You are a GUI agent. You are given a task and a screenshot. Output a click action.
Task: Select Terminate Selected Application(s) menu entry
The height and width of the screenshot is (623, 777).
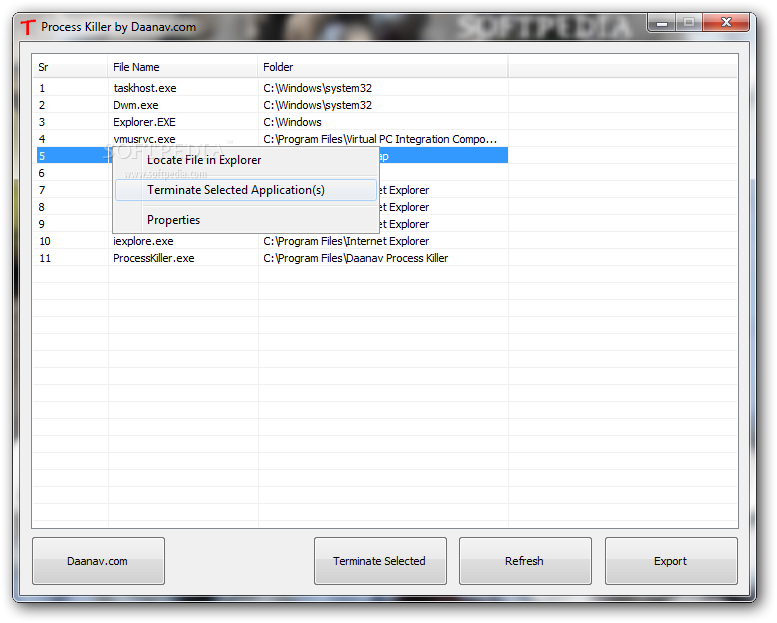point(246,190)
